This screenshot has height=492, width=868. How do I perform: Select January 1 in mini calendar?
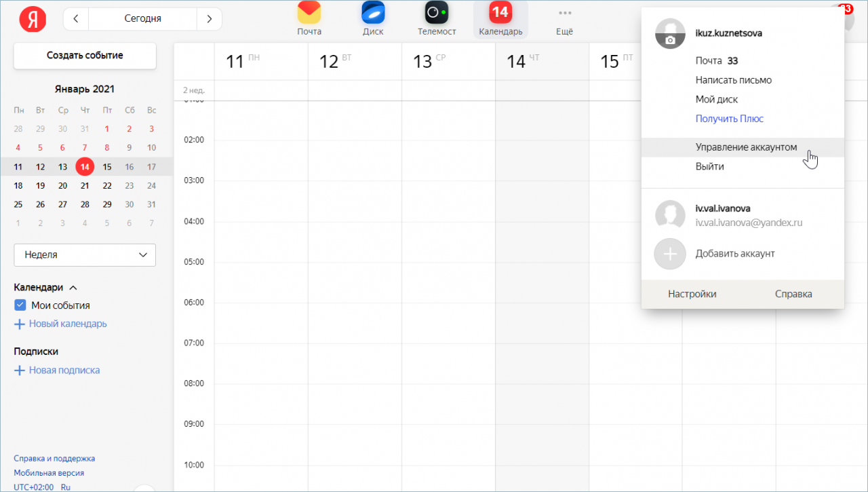[x=107, y=129]
